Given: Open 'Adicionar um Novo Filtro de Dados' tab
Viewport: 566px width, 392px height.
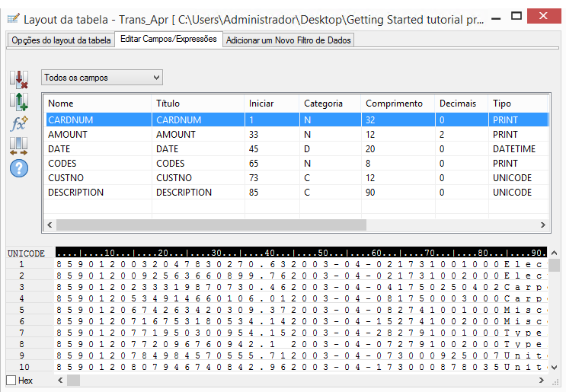Looking at the screenshot, I should coord(289,40).
